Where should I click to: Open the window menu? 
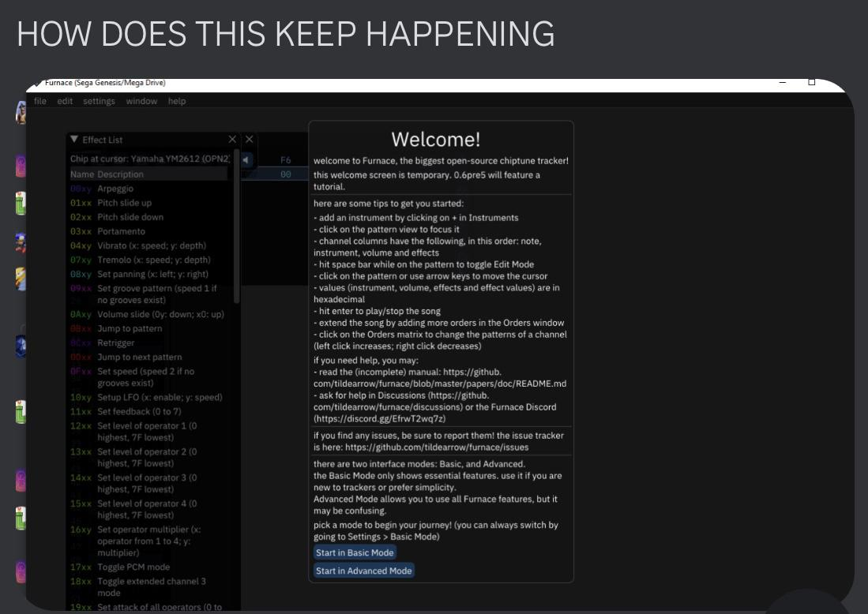(141, 101)
